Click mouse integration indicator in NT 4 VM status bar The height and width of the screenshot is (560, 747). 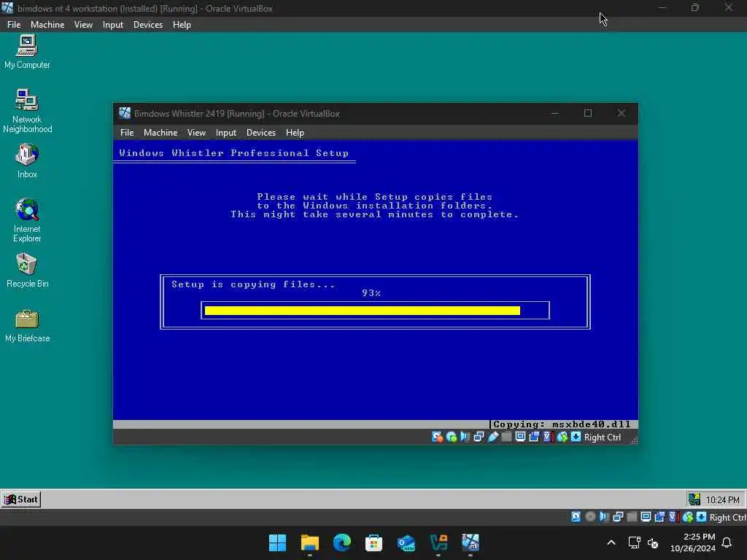[x=687, y=517]
